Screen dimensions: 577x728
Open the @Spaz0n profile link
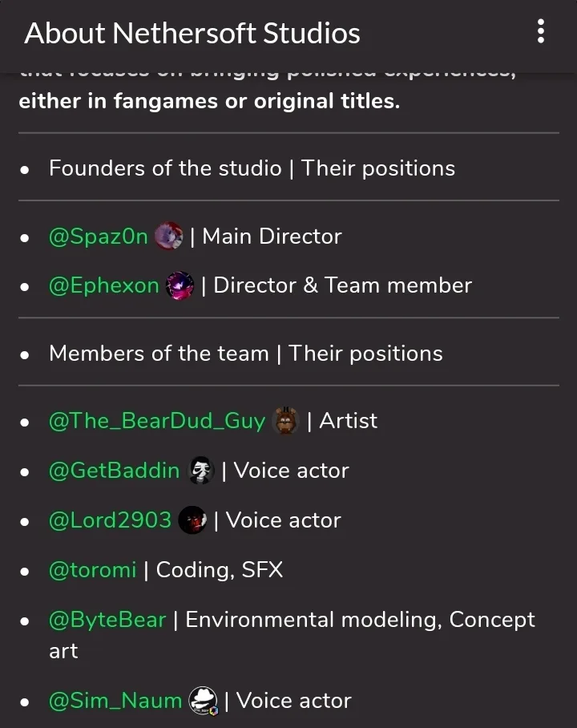tap(99, 237)
